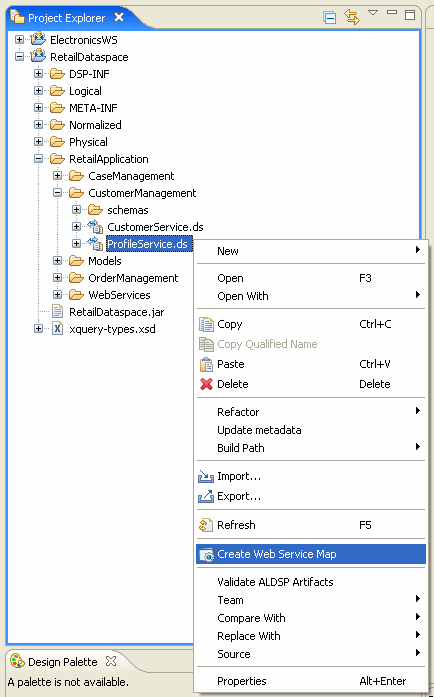Switch to the Design Palette tab
This screenshot has height=697, width=434.
pos(62,662)
